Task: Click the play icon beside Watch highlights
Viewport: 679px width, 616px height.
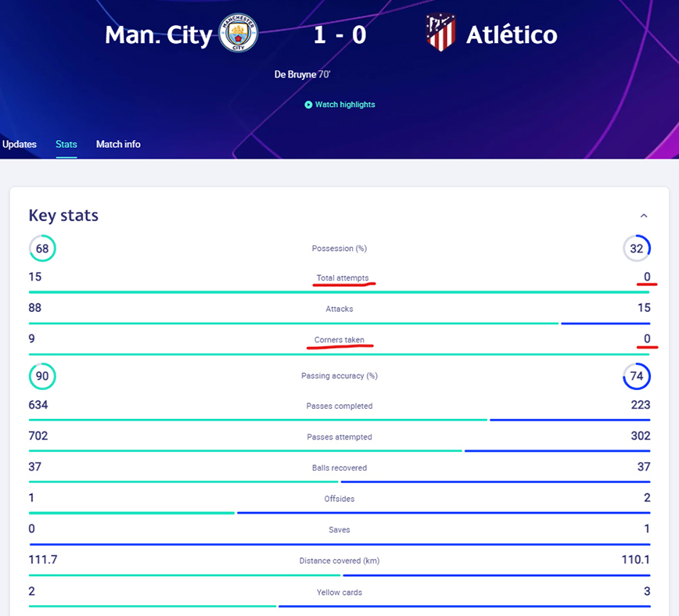Action: click(x=309, y=105)
